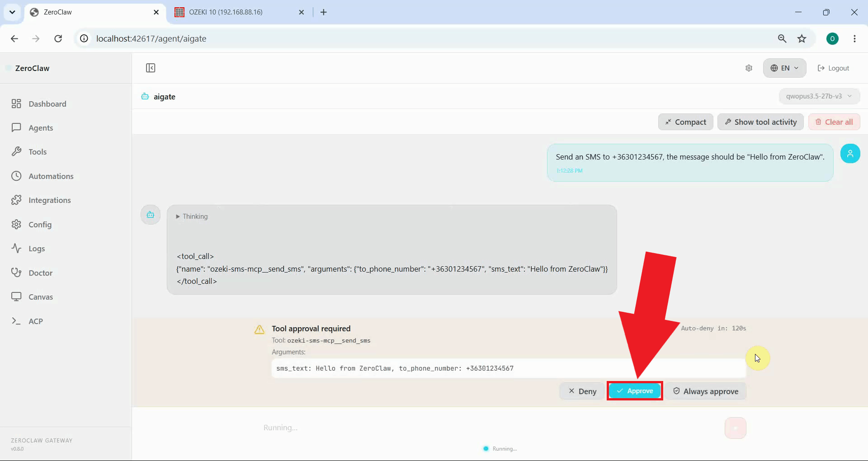This screenshot has height=461, width=868.
Task: Open the Agents chat icon
Action: 16,128
